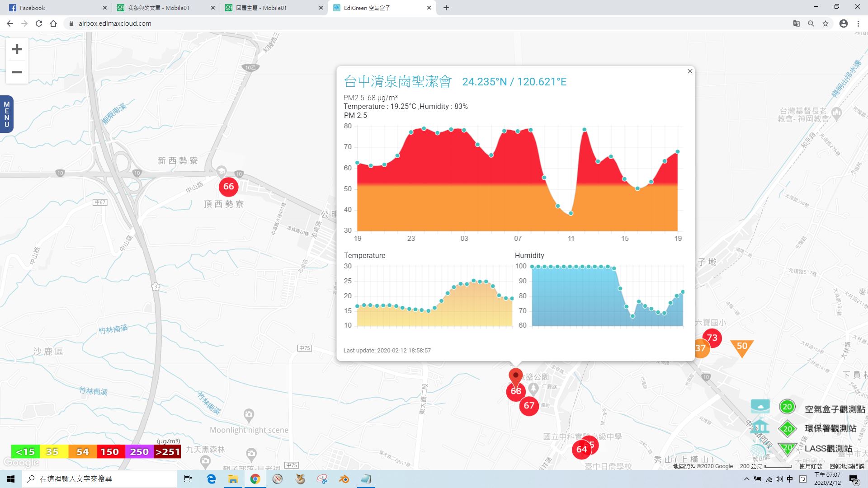Switch to the Facebook browser tab
This screenshot has width=868, height=488.
tap(57, 8)
